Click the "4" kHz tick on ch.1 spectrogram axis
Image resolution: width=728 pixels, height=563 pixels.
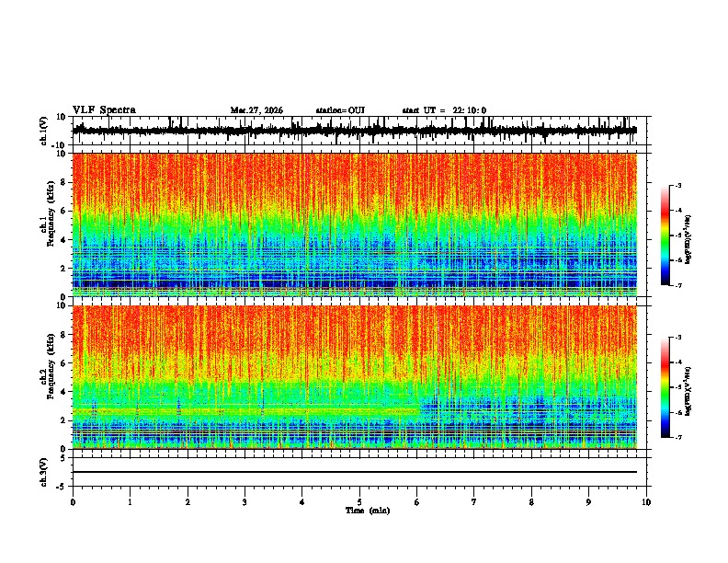[63, 240]
